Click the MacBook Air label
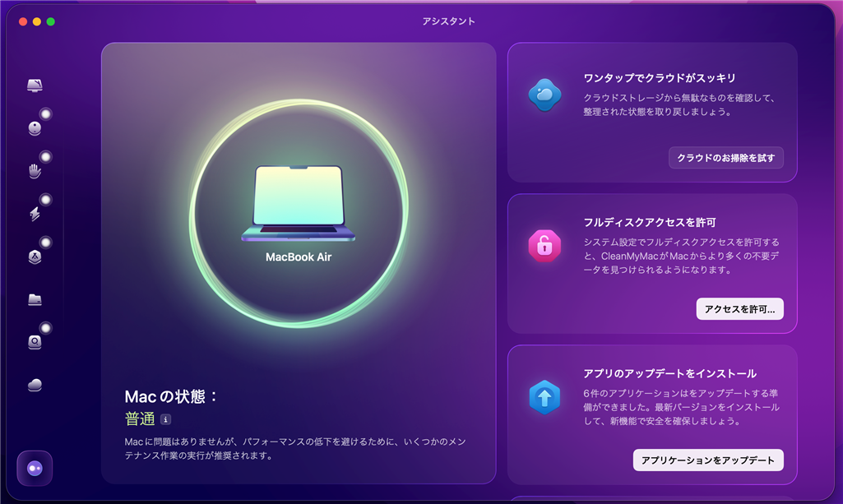 click(x=299, y=257)
